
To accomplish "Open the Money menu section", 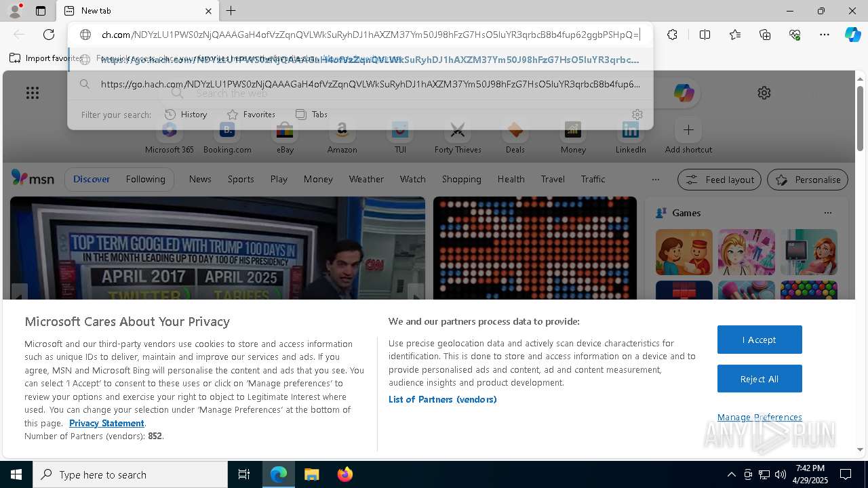I will (x=318, y=179).
